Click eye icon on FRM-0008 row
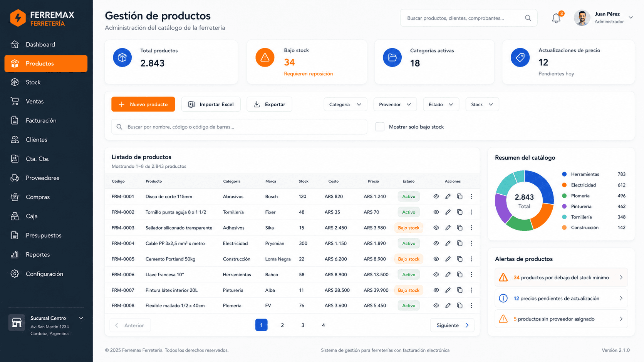This screenshot has width=644, height=362. click(x=436, y=305)
